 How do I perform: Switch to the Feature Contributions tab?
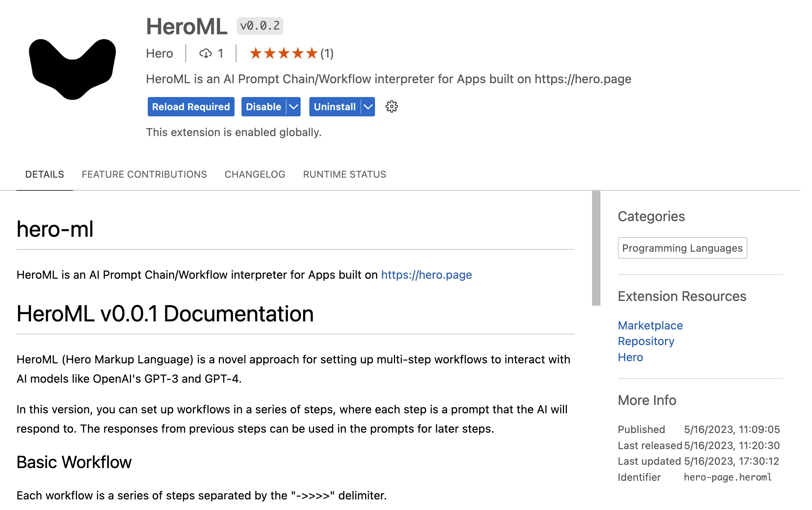click(x=144, y=174)
